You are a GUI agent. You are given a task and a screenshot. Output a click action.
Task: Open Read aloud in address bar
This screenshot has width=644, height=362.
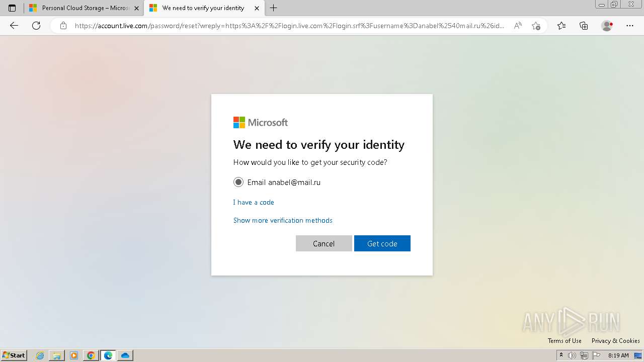518,26
